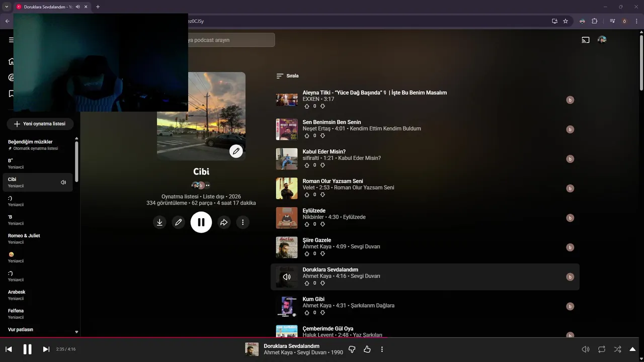This screenshot has height=362, width=644.
Task: Click the now-playing speaker icon beside Cibi in sidebar
Action: point(63,183)
